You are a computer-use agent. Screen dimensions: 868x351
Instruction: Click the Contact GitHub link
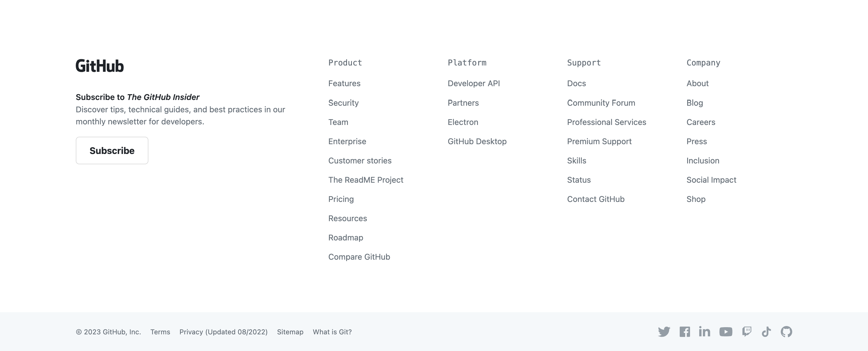(x=595, y=199)
